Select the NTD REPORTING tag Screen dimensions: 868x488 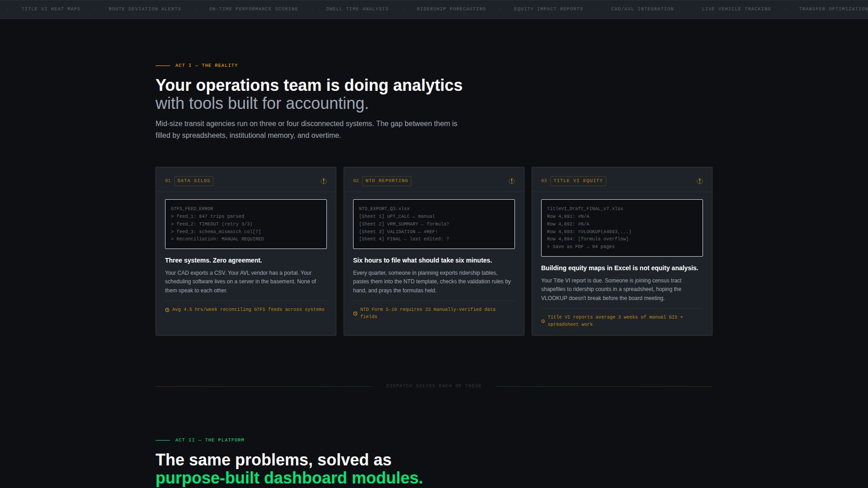pyautogui.click(x=387, y=181)
